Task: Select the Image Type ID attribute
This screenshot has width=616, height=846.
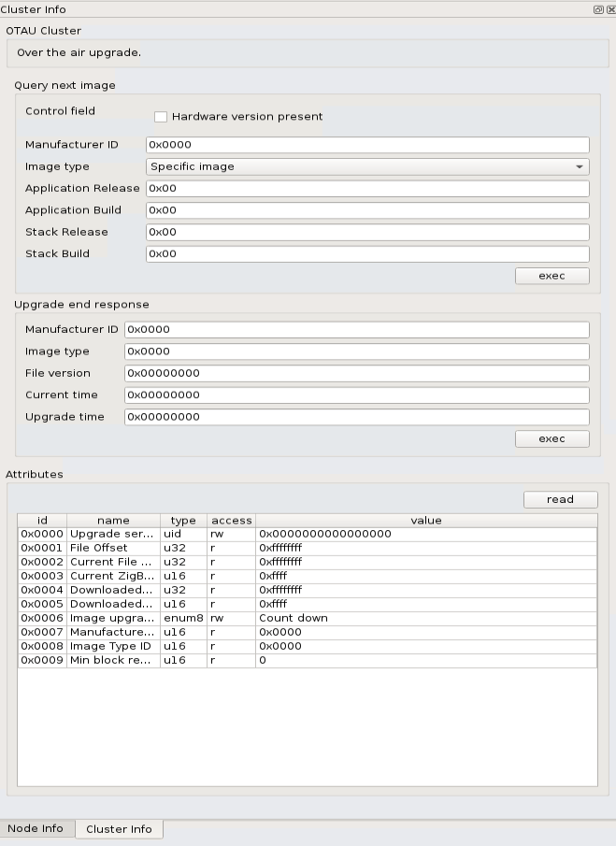Action: 308,646
